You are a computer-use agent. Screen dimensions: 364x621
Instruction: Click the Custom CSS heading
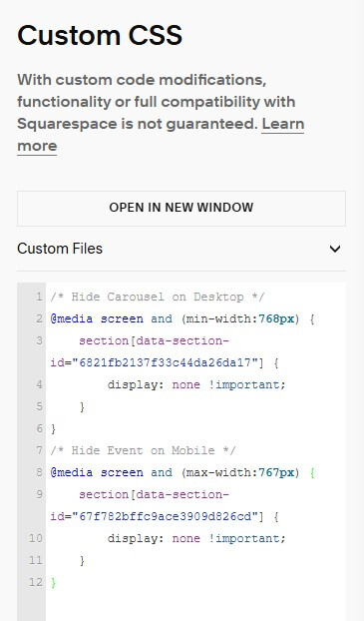pos(100,36)
